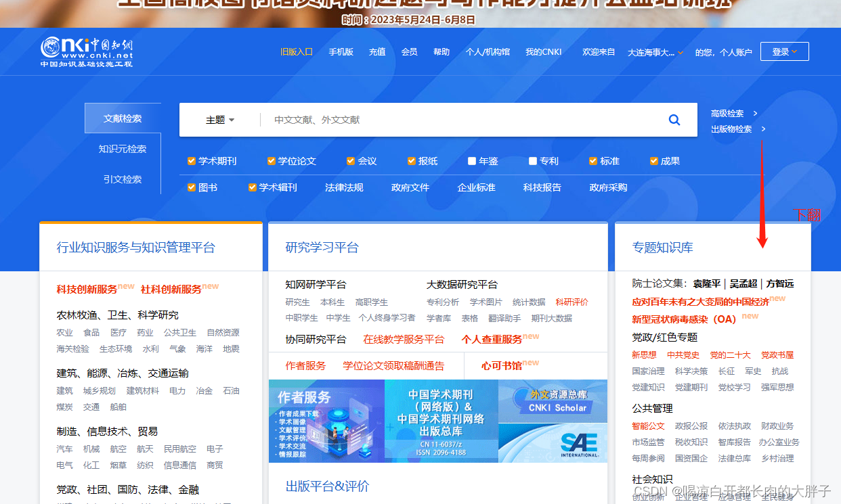The height and width of the screenshot is (504, 841).
Task: Uncheck the 学术辑刊 checkbox
Action: point(252,187)
